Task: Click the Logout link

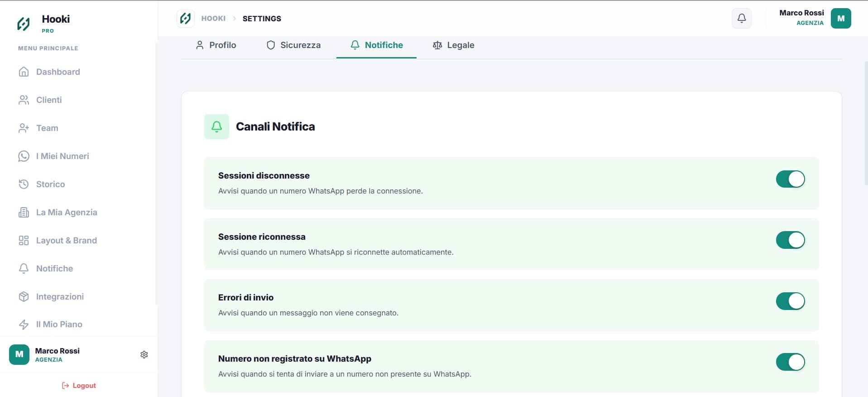Action: 79,386
